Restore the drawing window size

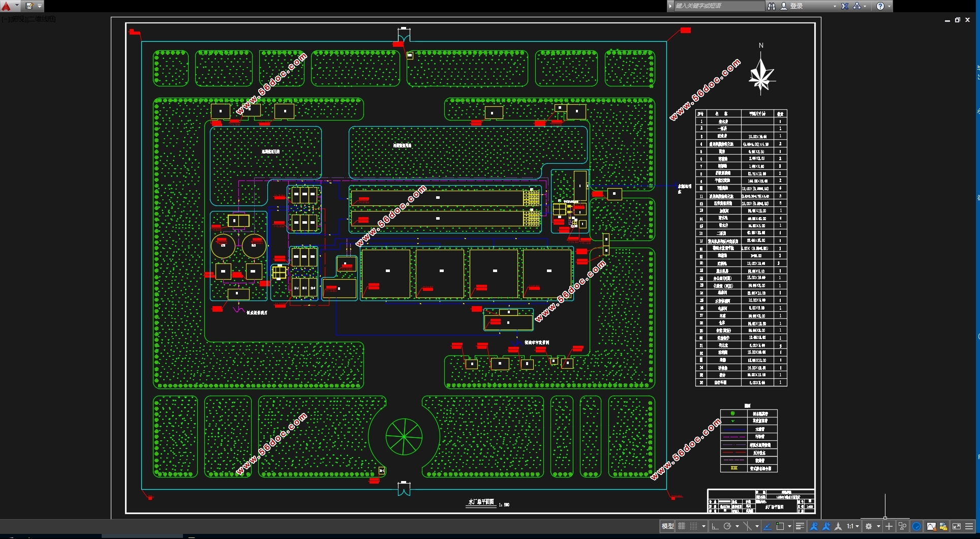coord(957,20)
